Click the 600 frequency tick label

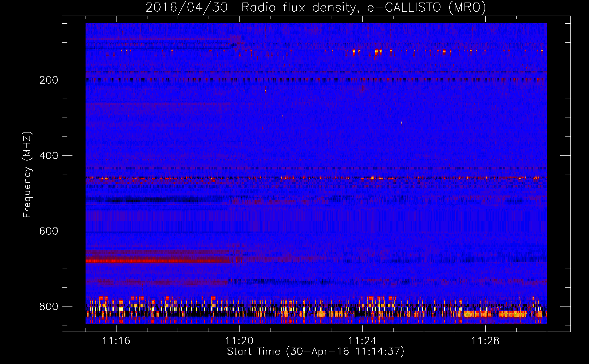pos(49,231)
